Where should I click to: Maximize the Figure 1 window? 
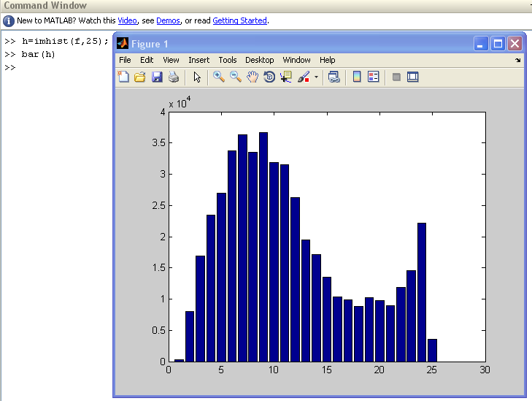pyautogui.click(x=498, y=44)
